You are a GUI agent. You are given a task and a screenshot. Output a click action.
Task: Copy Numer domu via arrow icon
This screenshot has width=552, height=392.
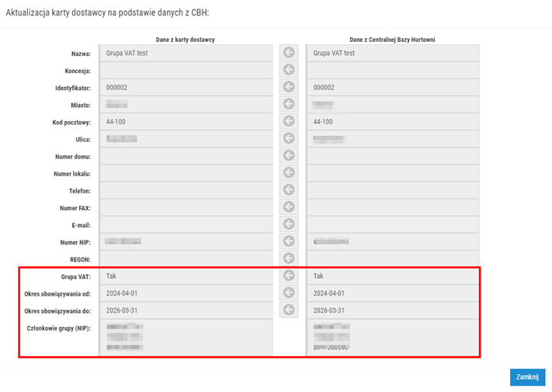(x=289, y=155)
